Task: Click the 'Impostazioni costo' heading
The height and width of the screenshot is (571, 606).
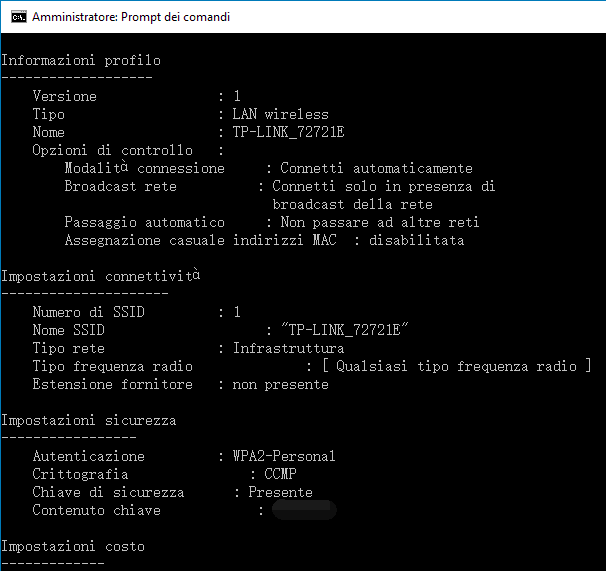Action: (x=73, y=546)
